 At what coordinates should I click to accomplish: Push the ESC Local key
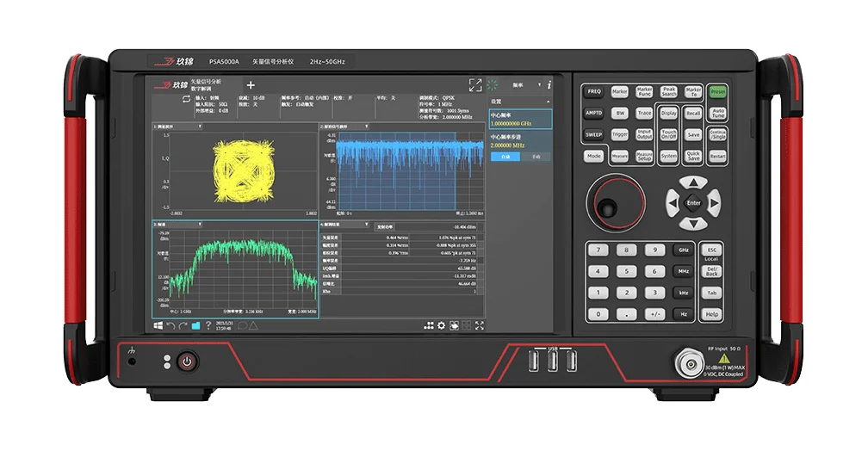tap(711, 250)
